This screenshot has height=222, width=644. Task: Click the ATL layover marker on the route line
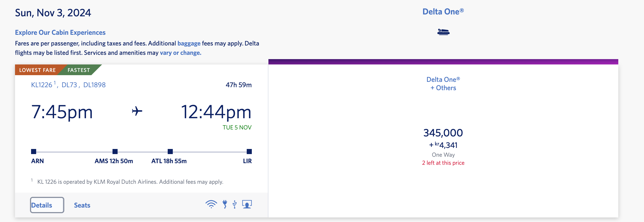[x=170, y=151]
